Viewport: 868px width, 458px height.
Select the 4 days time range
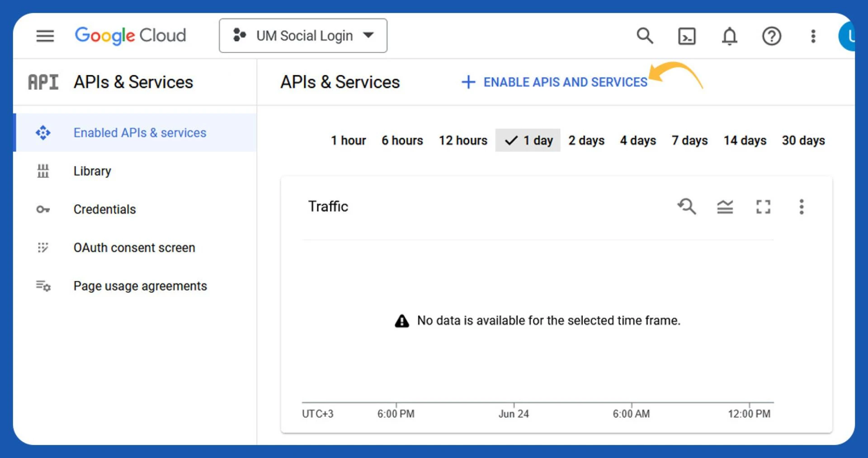pos(638,140)
